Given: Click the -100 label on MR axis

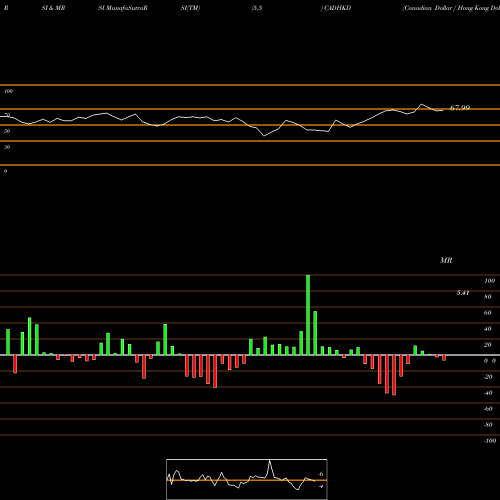Looking at the screenshot, I should 490,441.
